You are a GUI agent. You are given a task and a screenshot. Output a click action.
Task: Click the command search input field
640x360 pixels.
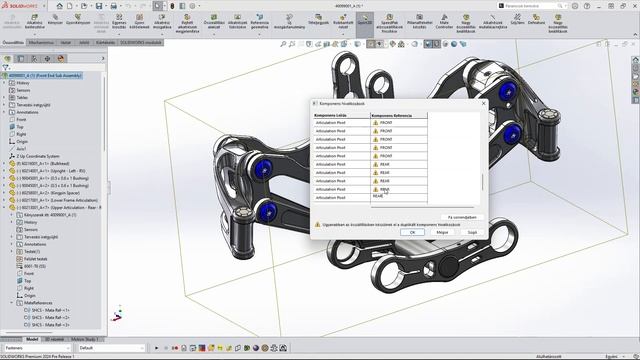(x=531, y=6)
